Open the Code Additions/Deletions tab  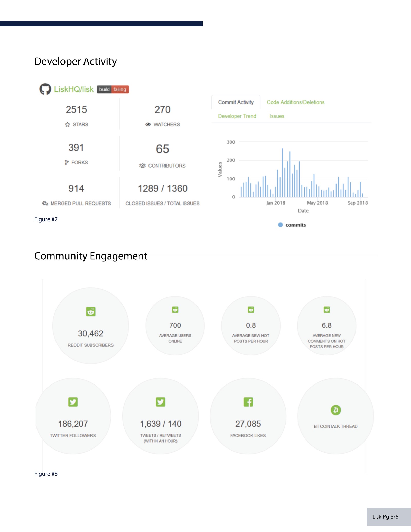point(296,102)
